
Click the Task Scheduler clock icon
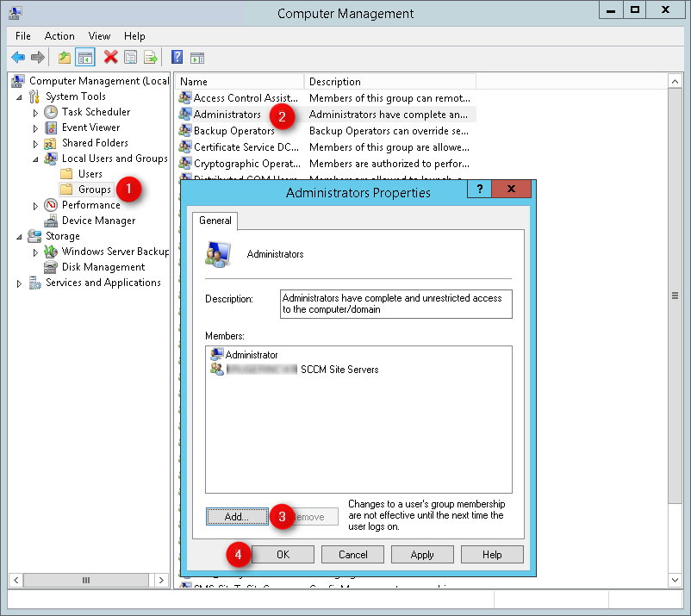click(51, 112)
